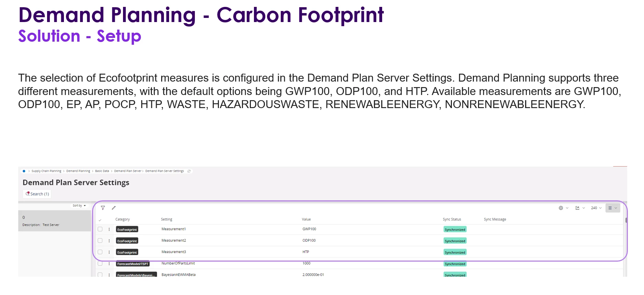This screenshot has width=644, height=295.
Task: Expand the gear settings dropdown
Action: [x=563, y=208]
